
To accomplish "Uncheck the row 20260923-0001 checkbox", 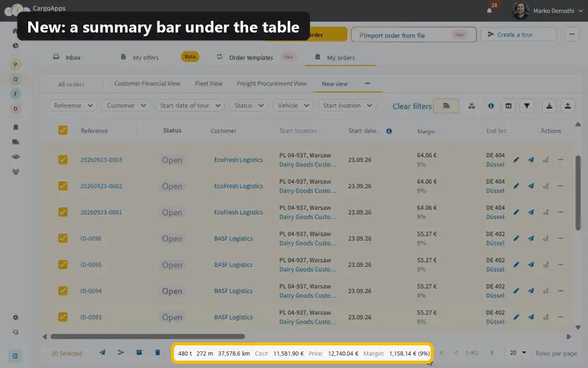I will pos(62,212).
